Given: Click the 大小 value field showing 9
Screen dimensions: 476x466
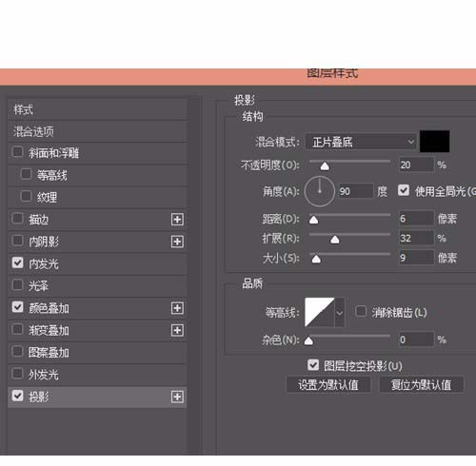Looking at the screenshot, I should click(416, 258).
